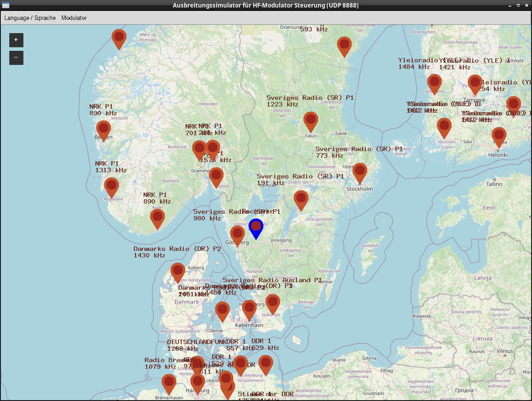
Task: Click the DR P2 1430 kHz marker at Aalborg
Action: [178, 273]
